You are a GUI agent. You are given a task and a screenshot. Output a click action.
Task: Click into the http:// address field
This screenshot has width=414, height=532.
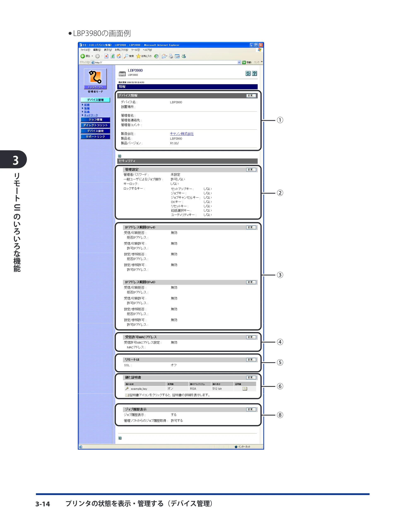point(166,62)
